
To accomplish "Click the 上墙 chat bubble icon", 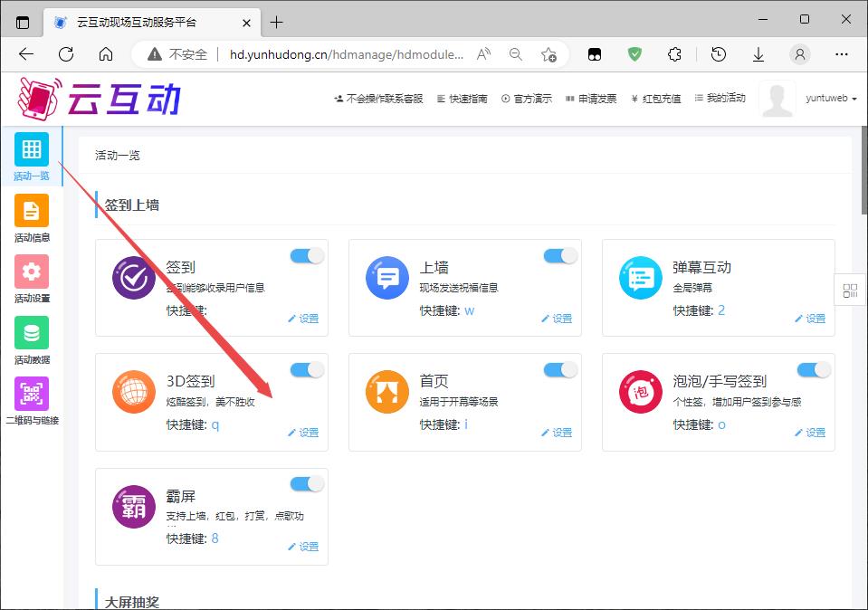I will point(387,278).
